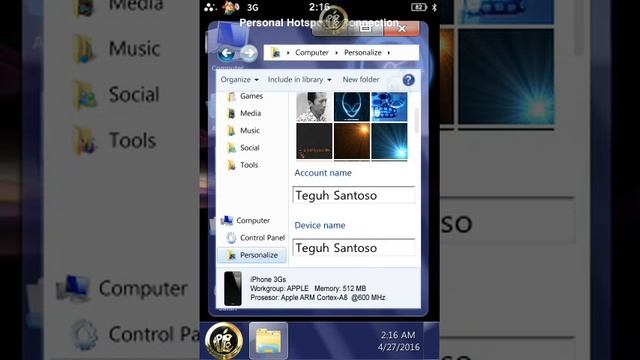The height and width of the screenshot is (360, 640).
Task: Select Computer in the address breadcrumb
Action: tap(312, 53)
